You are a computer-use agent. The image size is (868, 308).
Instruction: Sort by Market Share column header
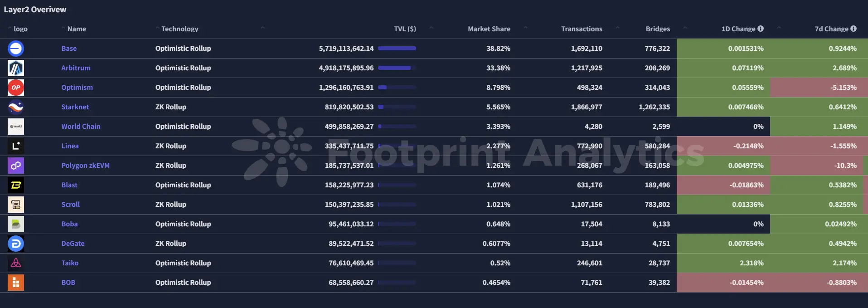[489, 29]
